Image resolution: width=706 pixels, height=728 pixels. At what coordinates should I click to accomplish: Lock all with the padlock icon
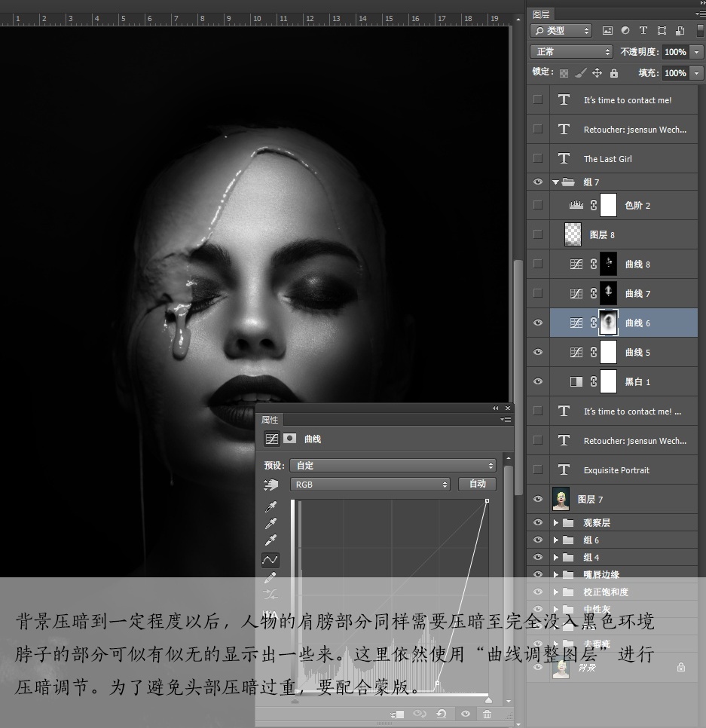click(613, 73)
